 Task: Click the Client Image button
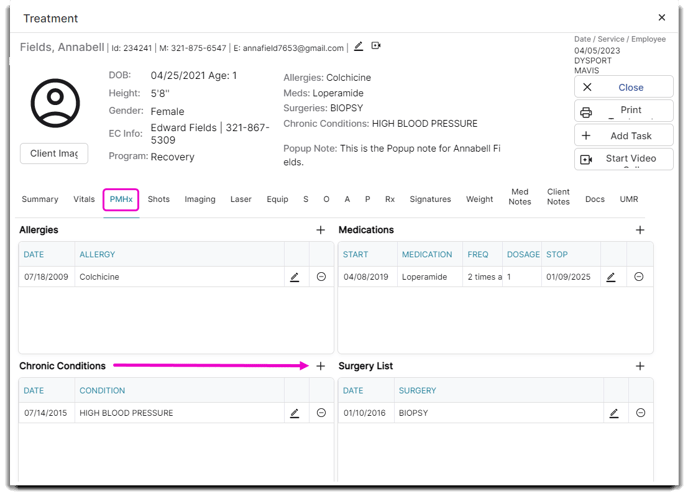coord(54,153)
